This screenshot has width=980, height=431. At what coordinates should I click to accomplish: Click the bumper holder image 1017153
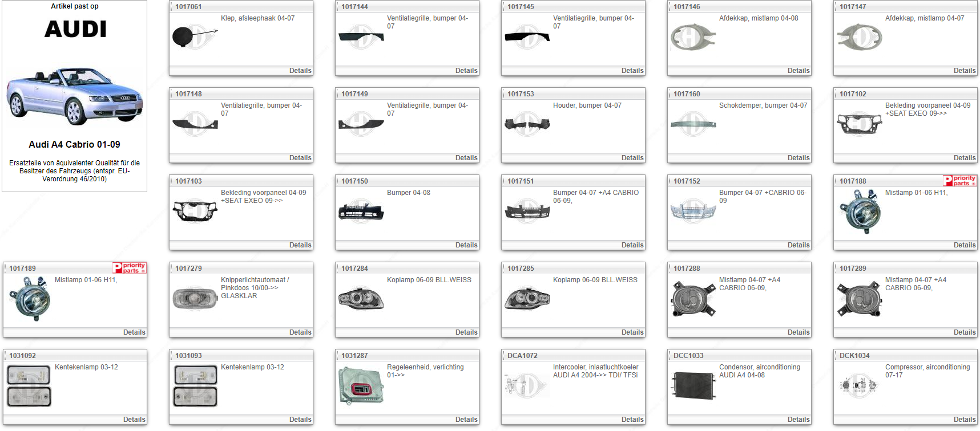[527, 124]
